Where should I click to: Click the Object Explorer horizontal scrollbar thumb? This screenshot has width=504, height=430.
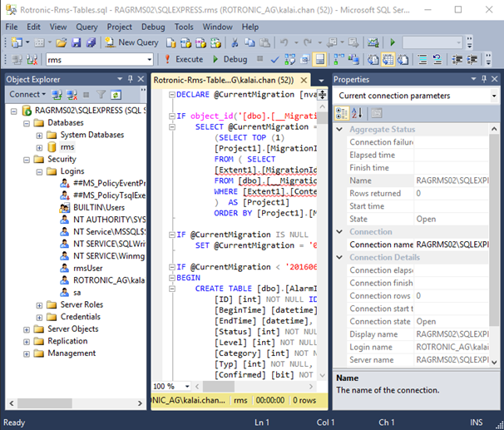45,403
